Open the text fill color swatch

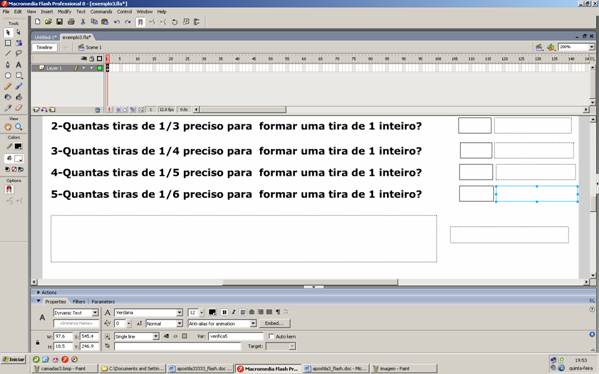pyautogui.click(x=212, y=312)
